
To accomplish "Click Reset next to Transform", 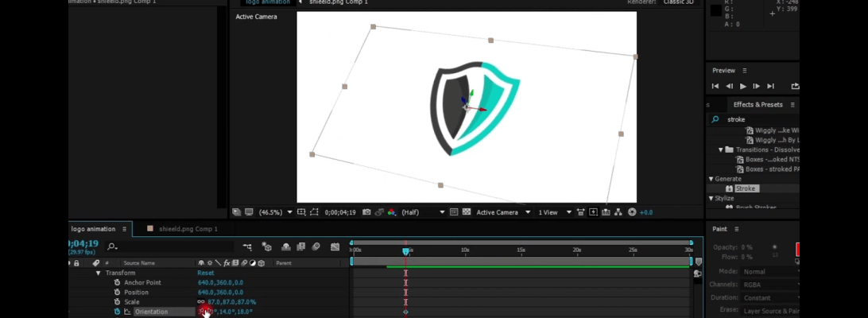I will coord(205,273).
